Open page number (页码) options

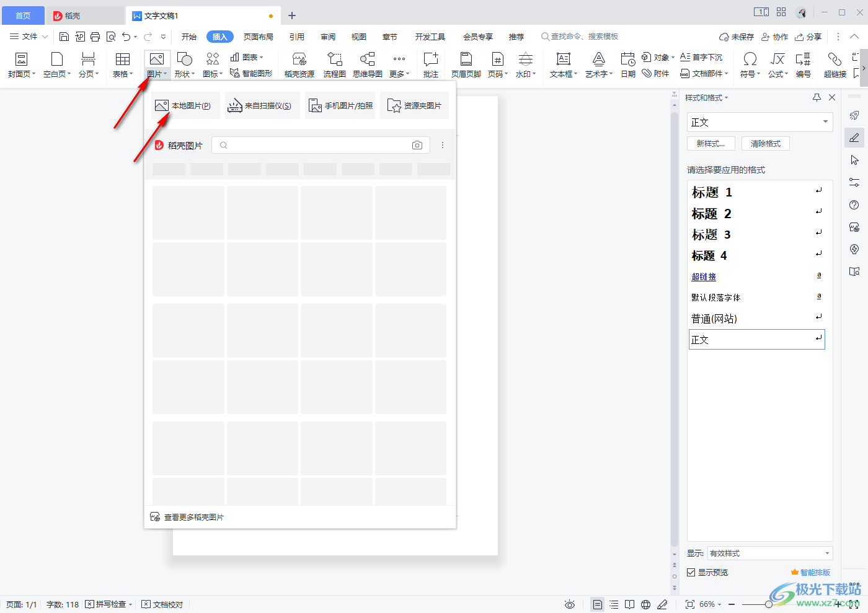[x=498, y=65]
